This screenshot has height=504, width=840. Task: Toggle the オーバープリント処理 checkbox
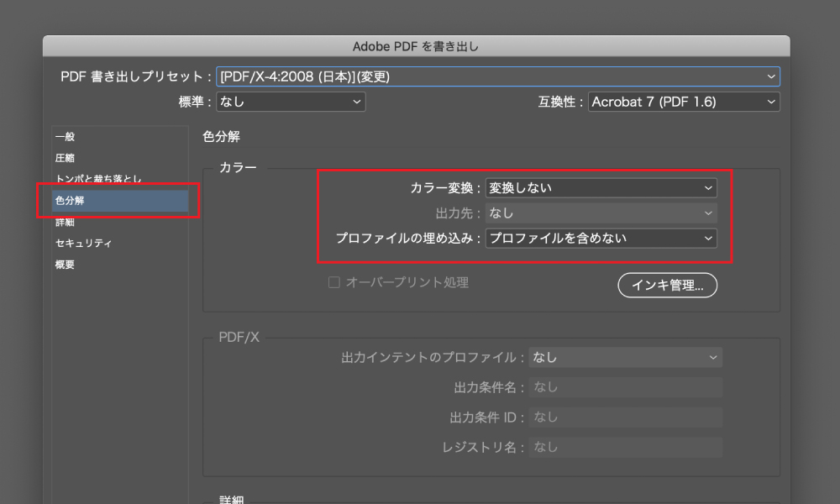[x=334, y=283]
